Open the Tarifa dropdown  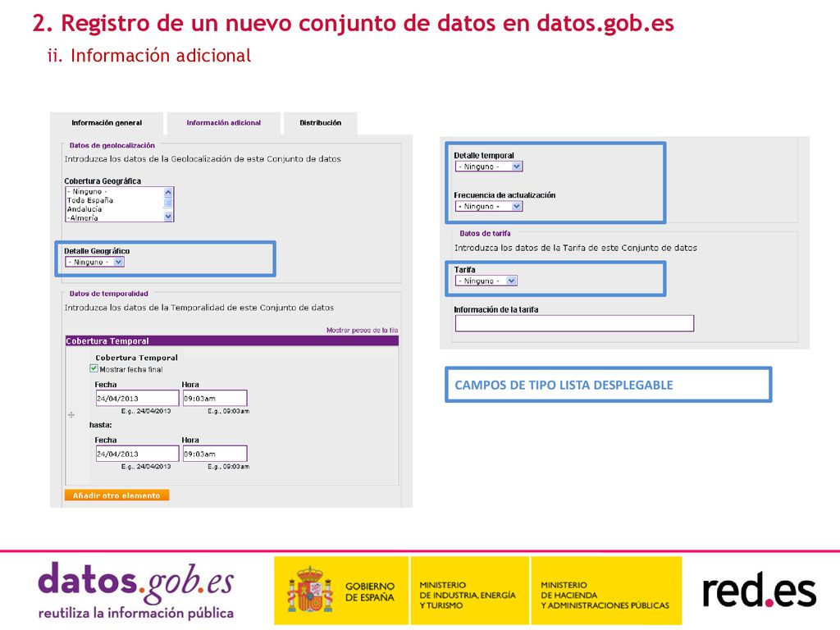pos(486,281)
